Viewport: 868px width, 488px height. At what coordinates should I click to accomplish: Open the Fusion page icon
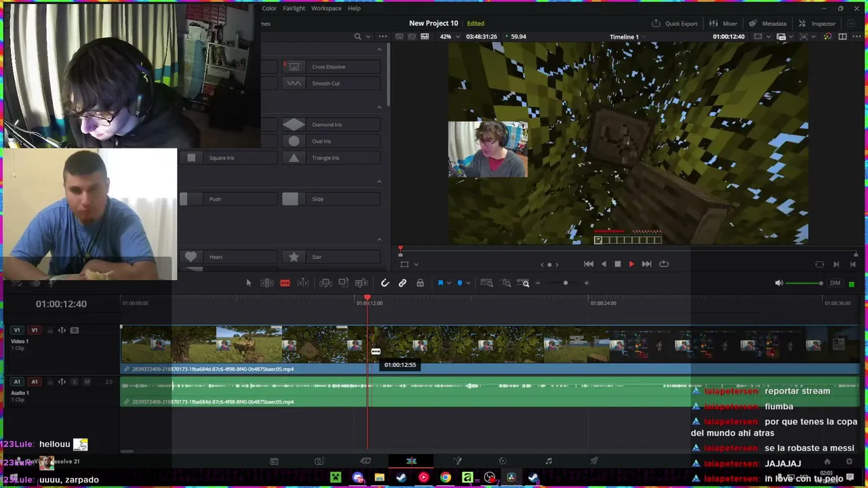(x=457, y=462)
